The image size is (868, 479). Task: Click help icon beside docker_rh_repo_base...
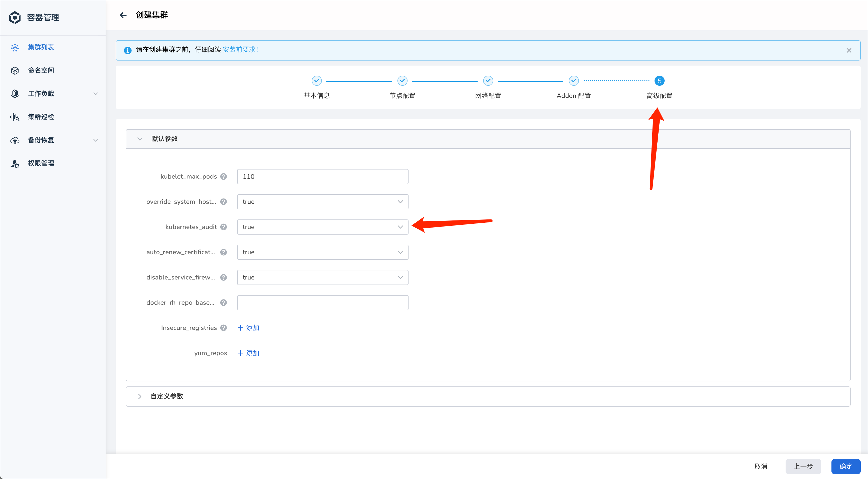[223, 303]
